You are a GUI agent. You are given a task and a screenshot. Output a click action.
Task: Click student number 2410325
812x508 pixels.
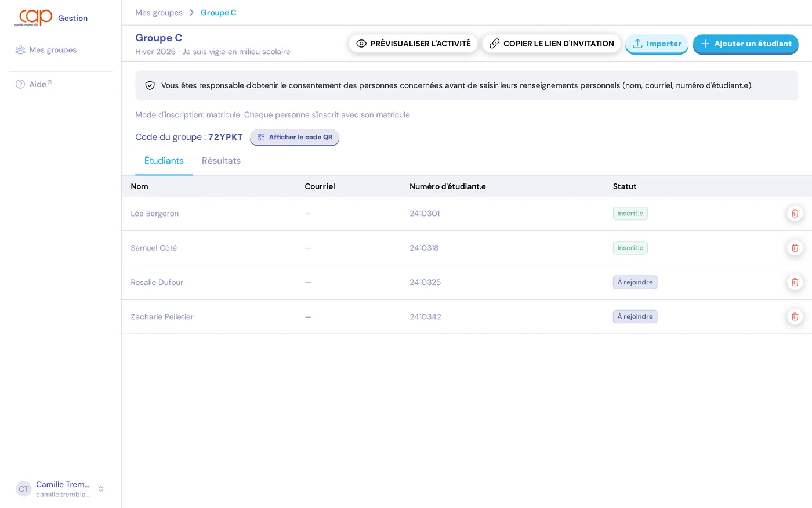(x=425, y=282)
